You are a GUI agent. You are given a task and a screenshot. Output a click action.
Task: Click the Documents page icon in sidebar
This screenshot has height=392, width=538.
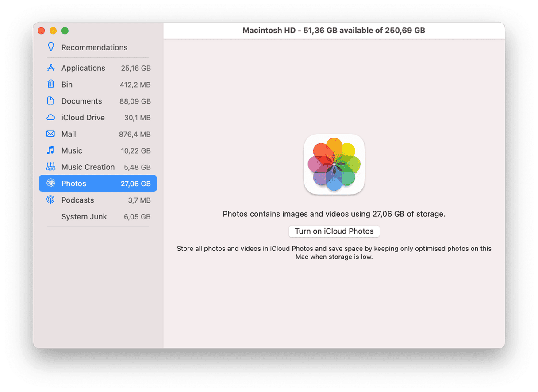(x=51, y=101)
